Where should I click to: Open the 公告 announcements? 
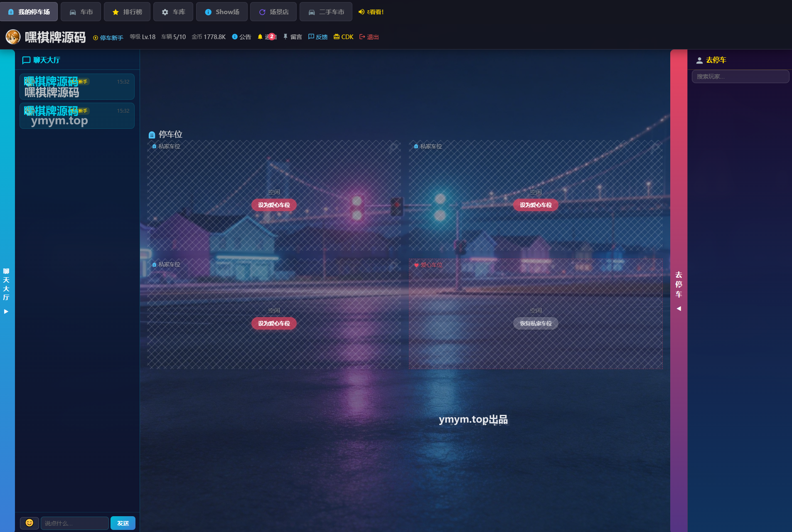(x=241, y=37)
